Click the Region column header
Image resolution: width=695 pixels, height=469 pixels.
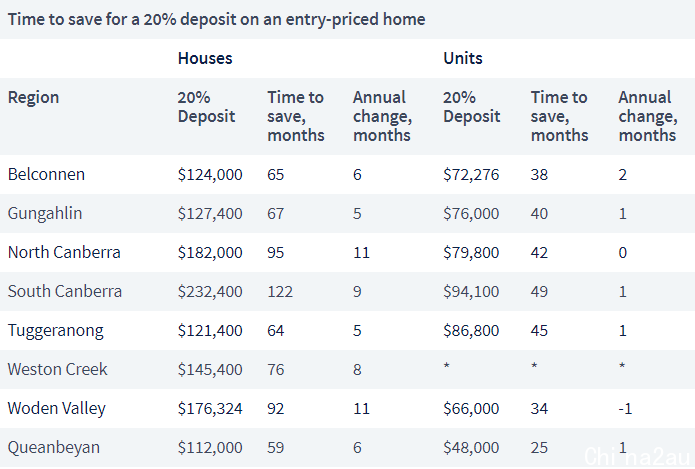click(33, 97)
